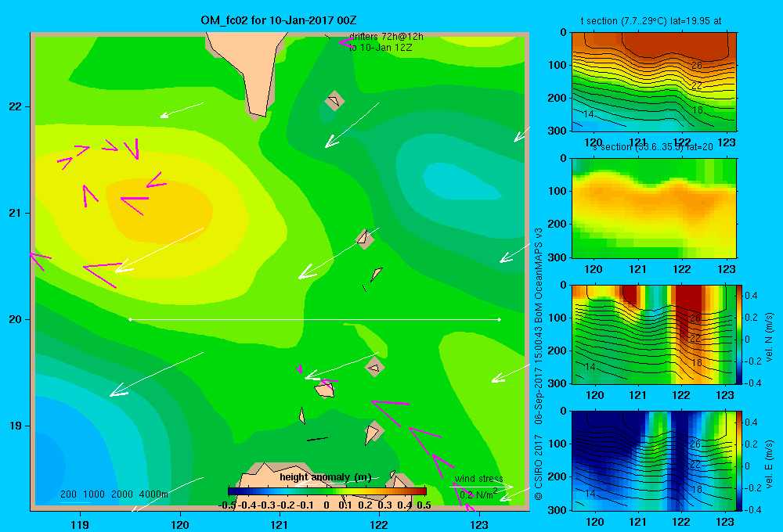Pick the vel. N colorbar

tap(739, 334)
